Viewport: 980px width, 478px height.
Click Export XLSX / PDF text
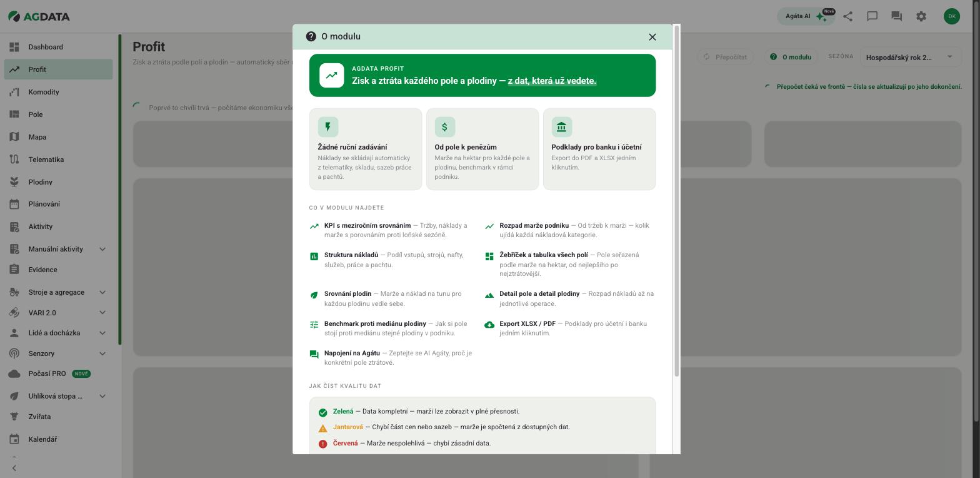coord(527,323)
